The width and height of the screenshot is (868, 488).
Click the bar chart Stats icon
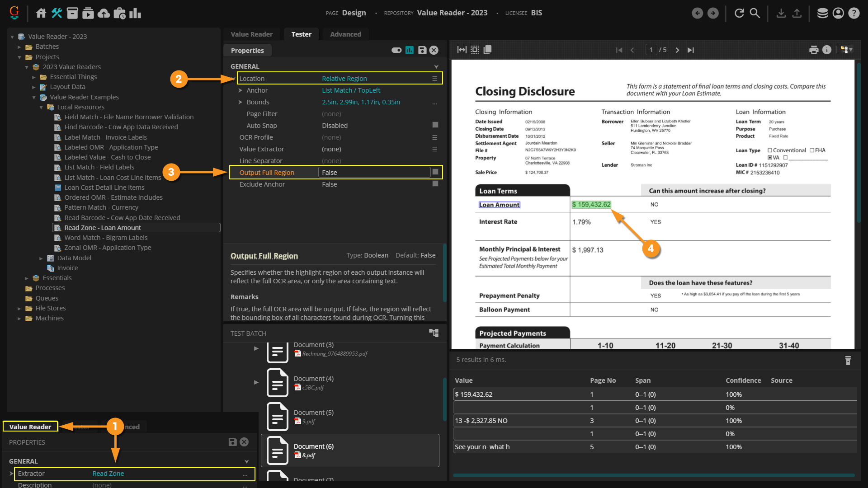click(x=135, y=13)
